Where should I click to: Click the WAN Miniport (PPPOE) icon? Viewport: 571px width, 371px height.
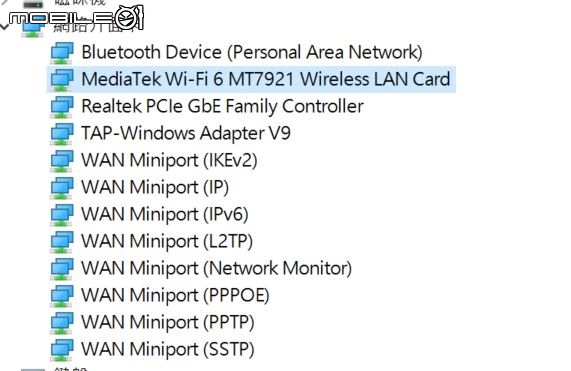[62, 295]
